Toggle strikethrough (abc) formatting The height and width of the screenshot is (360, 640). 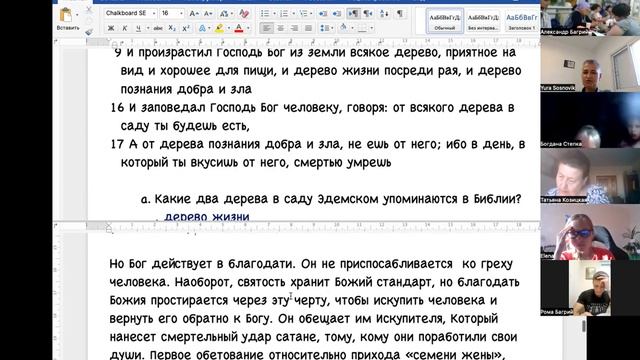(x=158, y=28)
